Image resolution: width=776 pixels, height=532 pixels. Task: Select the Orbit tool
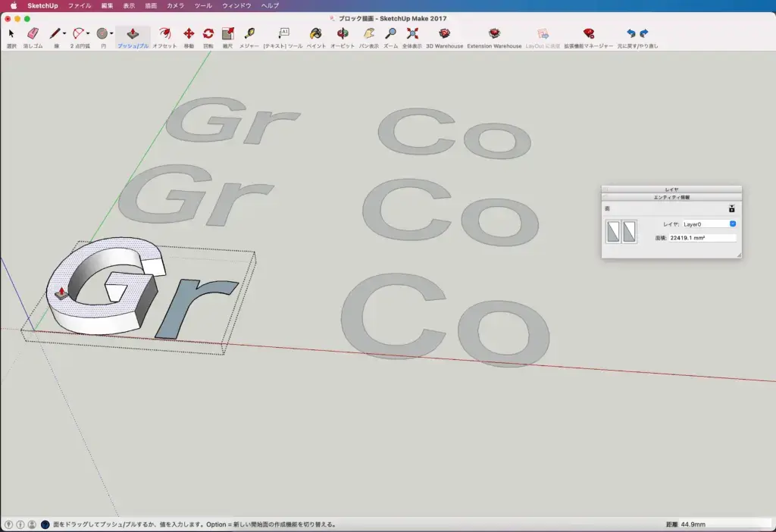coord(343,33)
